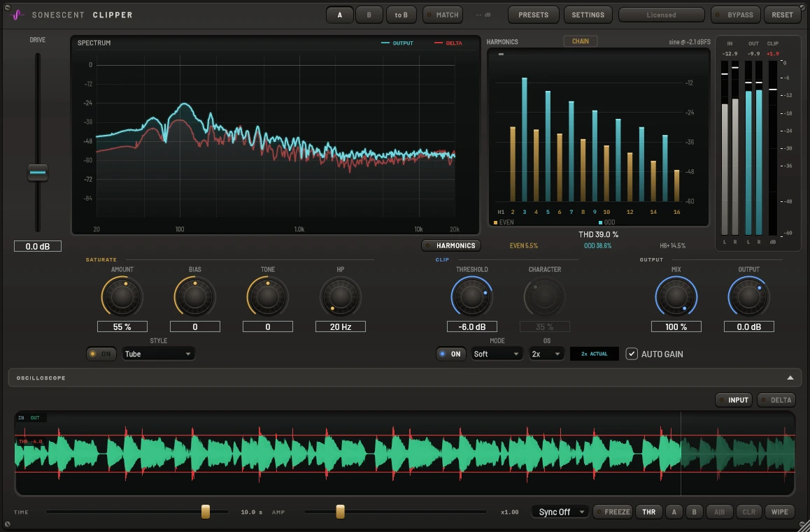Toggle the AUTO GAIN checkbox
The image size is (810, 532).
click(631, 354)
